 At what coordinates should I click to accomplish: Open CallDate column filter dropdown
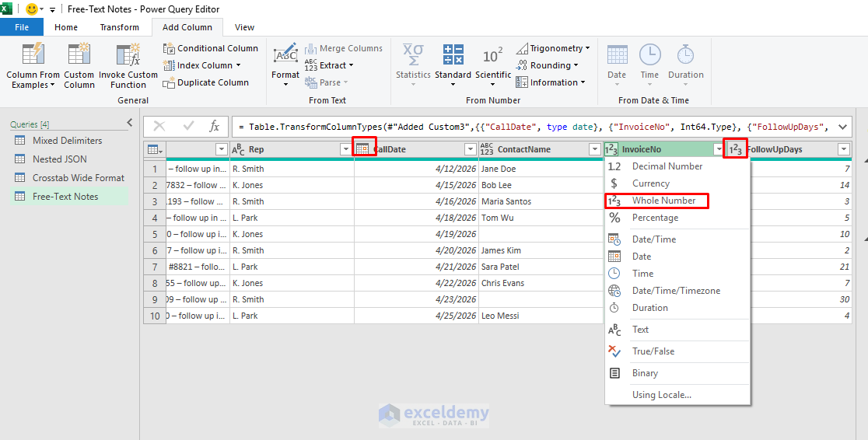pos(471,149)
